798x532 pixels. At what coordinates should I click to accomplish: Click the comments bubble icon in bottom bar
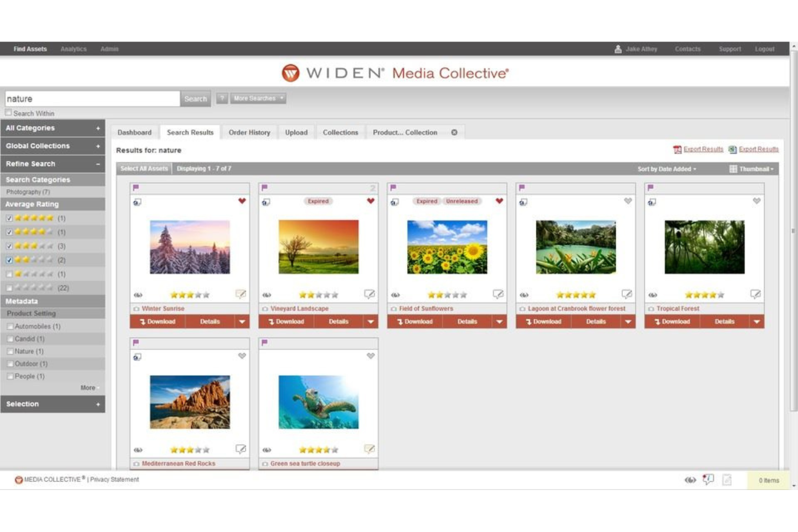[x=708, y=479]
